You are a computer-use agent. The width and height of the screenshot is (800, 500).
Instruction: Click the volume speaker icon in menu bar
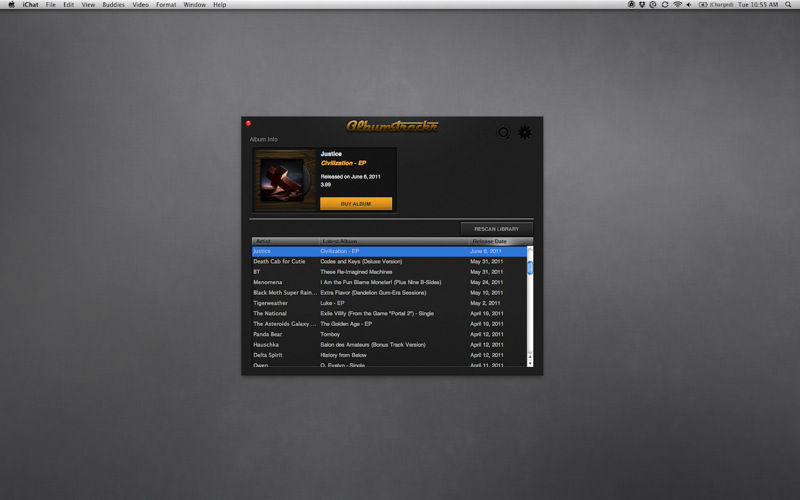click(x=689, y=5)
